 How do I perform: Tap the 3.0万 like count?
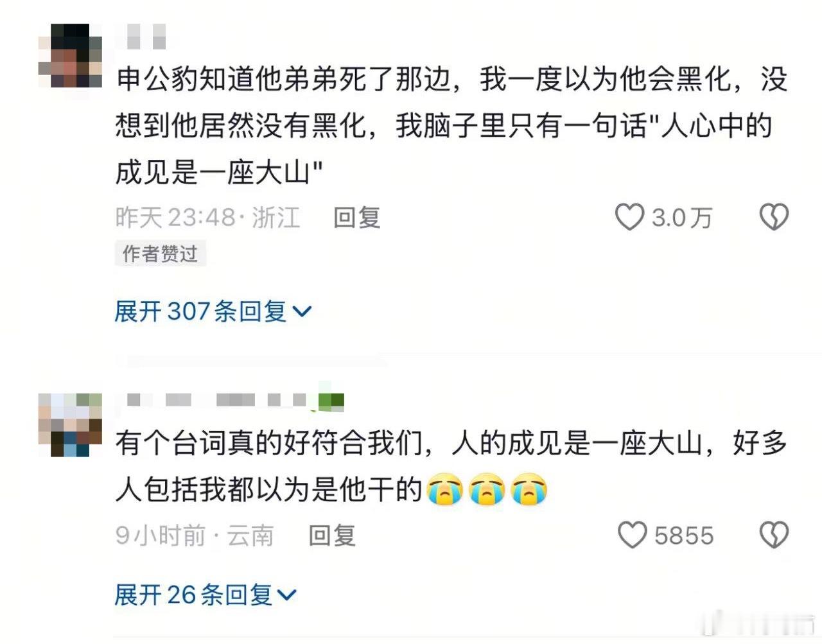(x=682, y=218)
